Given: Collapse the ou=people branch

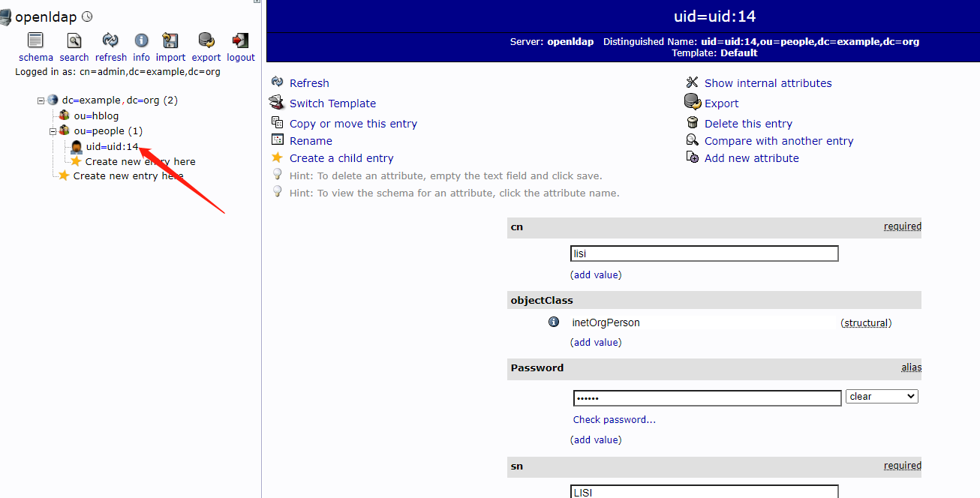Looking at the screenshot, I should tap(53, 130).
